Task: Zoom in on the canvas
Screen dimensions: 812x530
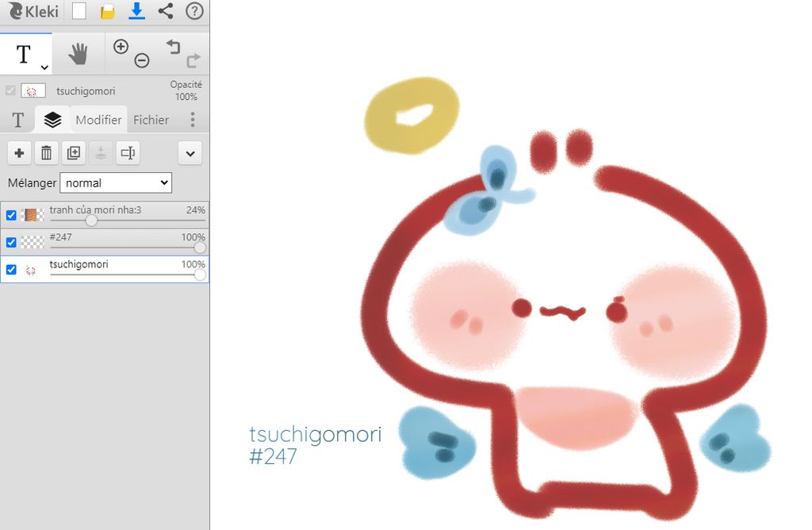Action: pos(121,47)
